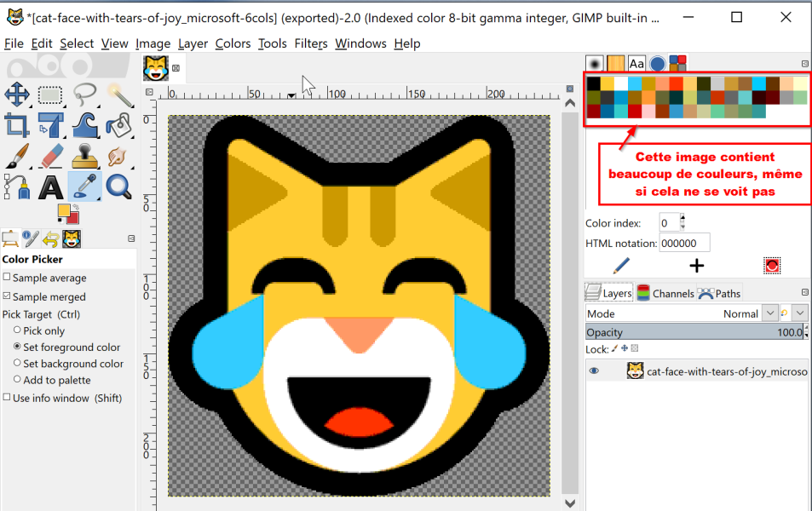
Task: Select the Set foreground color radio option
Action: click(17, 347)
